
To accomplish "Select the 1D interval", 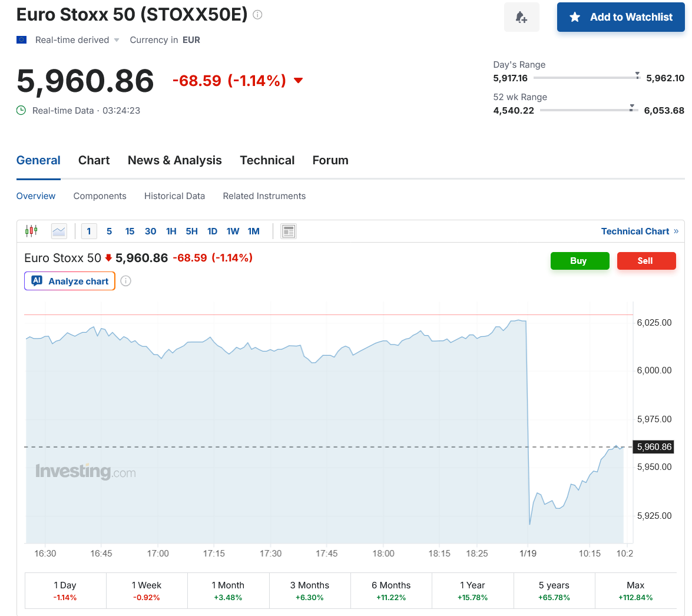I will [x=212, y=231].
